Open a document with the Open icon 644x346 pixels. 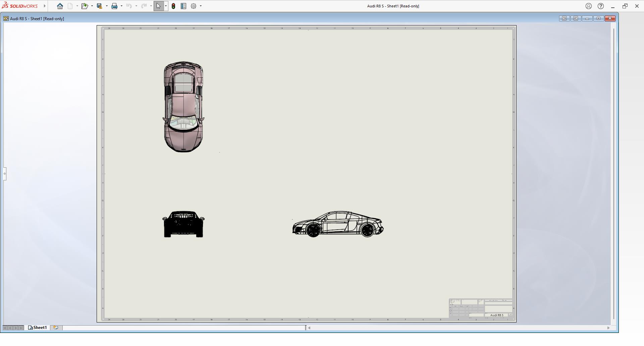[85, 6]
